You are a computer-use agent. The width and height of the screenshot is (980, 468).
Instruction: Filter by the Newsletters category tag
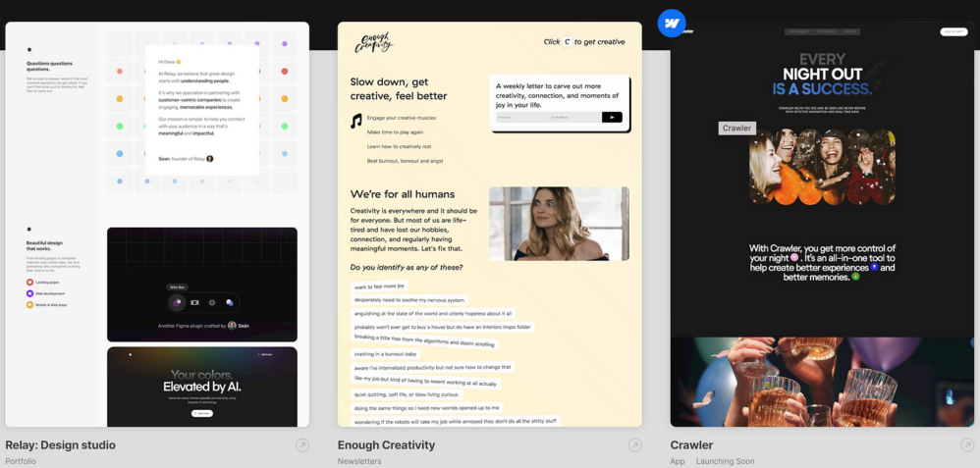[359, 461]
